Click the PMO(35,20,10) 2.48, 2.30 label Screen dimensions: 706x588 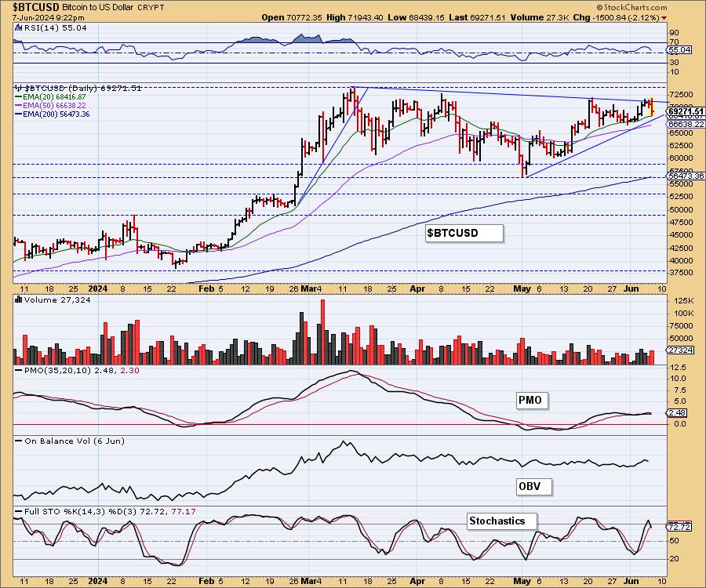coord(77,370)
